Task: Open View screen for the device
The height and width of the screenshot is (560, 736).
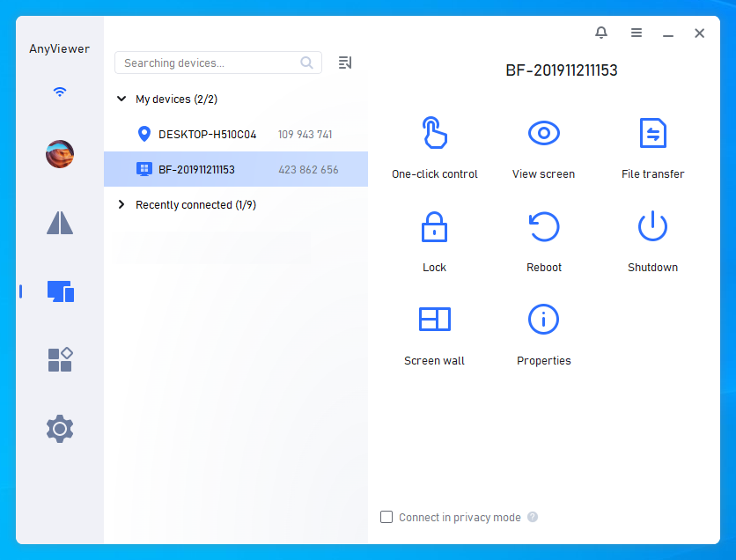Action: 543,134
